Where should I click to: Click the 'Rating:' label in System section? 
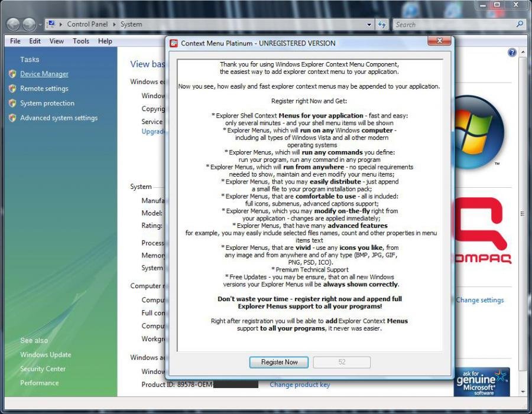(152, 226)
